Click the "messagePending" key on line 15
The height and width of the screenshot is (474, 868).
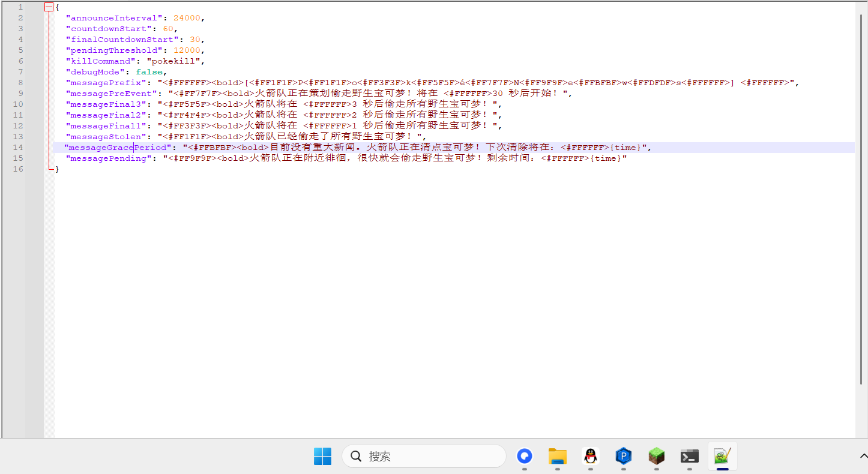(109, 158)
